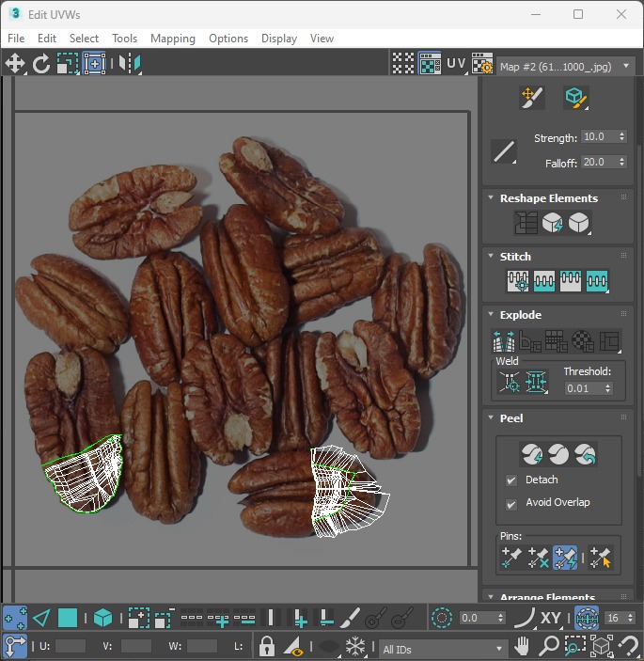Toggle the Peel Mode icon
The image size is (644, 661).
[558, 454]
